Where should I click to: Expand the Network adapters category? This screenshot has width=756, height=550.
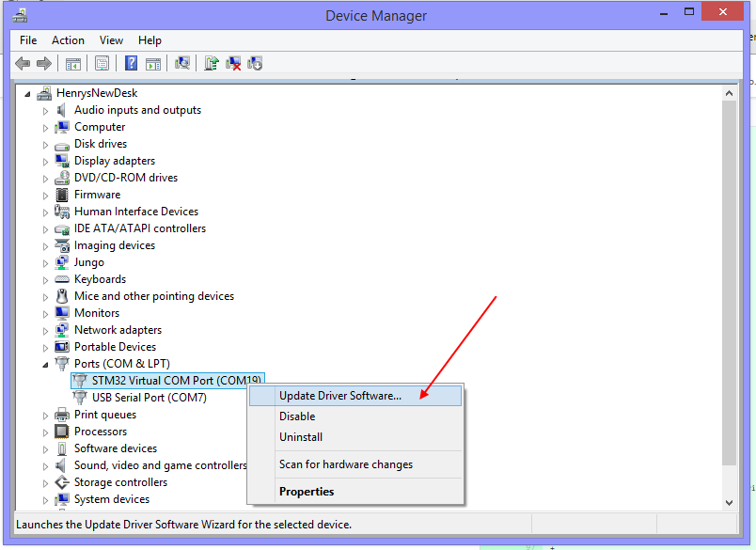[x=45, y=329]
